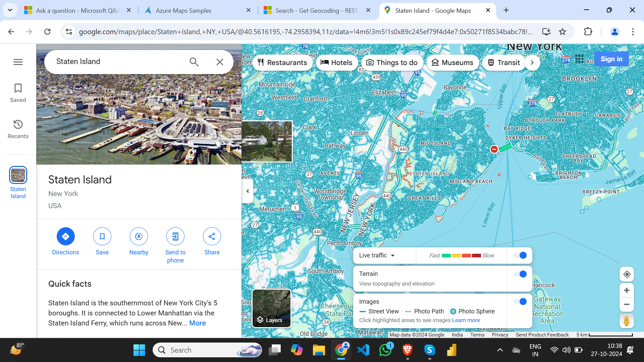Screen dimensions: 644x362
Task: Change the scale bar units
Action: (604, 335)
